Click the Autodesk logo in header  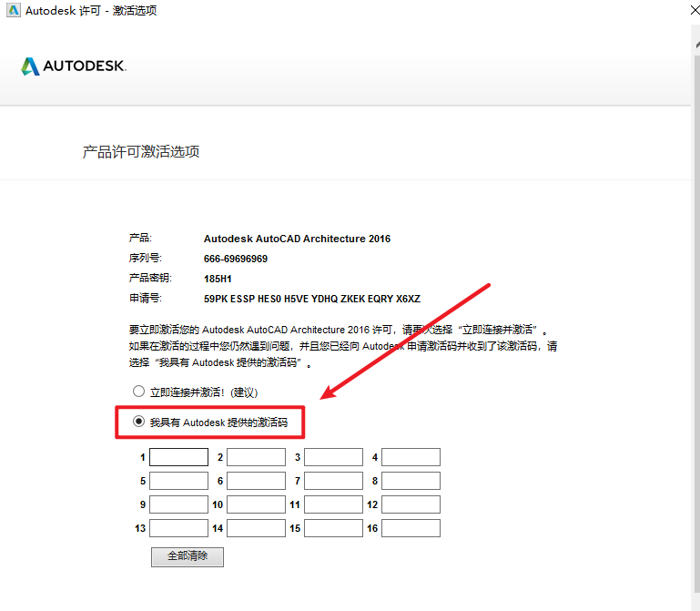click(74, 66)
